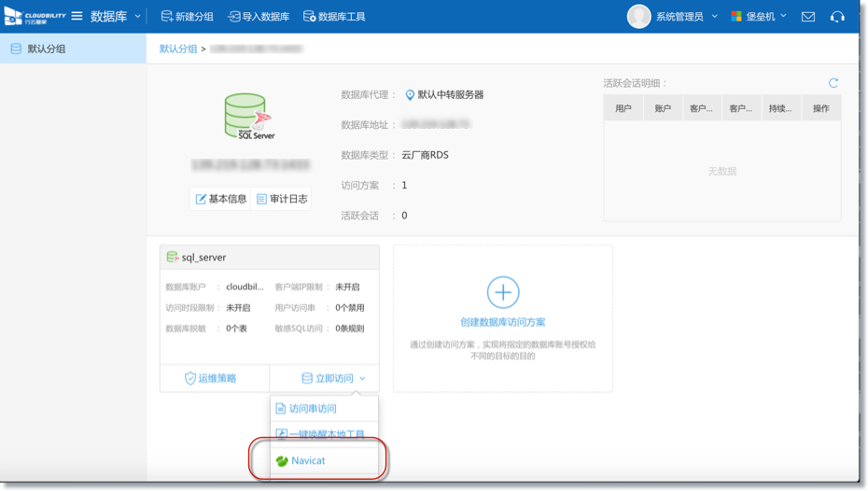This screenshot has width=868, height=491.
Task: Click the system administrator avatar
Action: coord(638,17)
